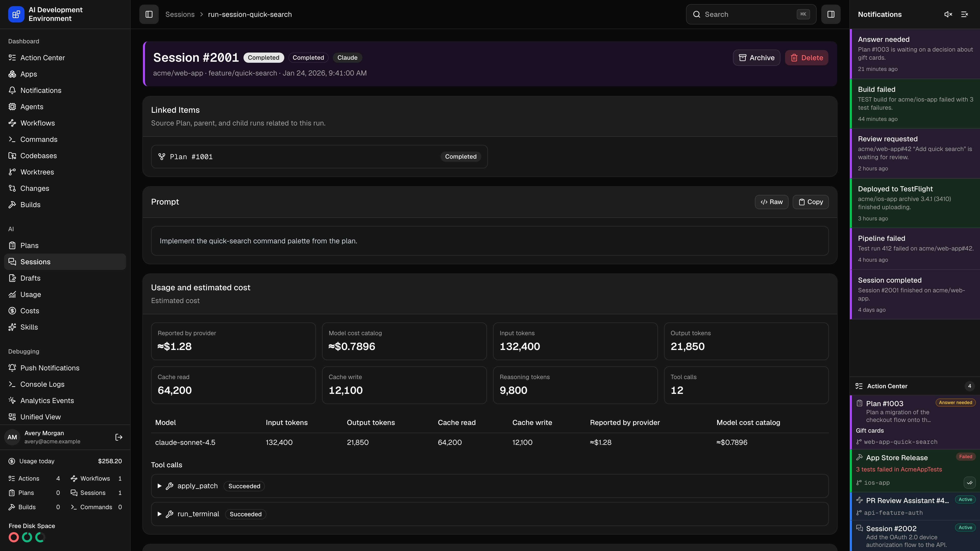980x551 pixels.
Task: Open the Plan #1003 action card
Action: [x=915, y=422]
